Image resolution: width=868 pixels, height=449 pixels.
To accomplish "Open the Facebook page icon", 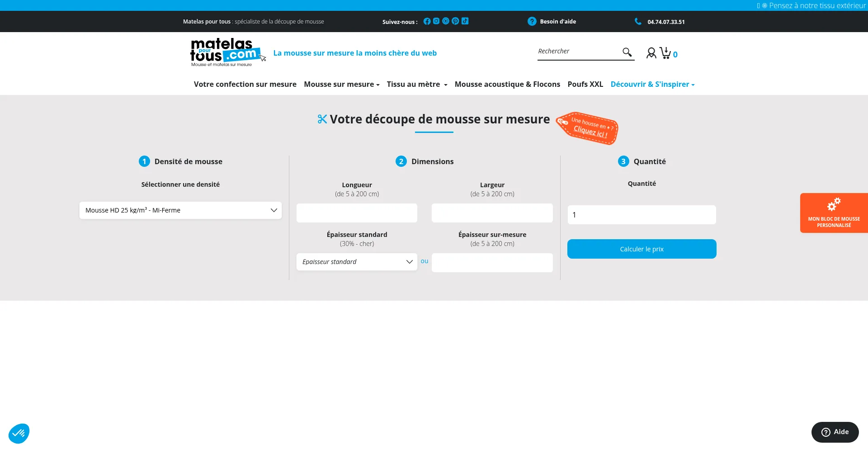I will coord(427,21).
